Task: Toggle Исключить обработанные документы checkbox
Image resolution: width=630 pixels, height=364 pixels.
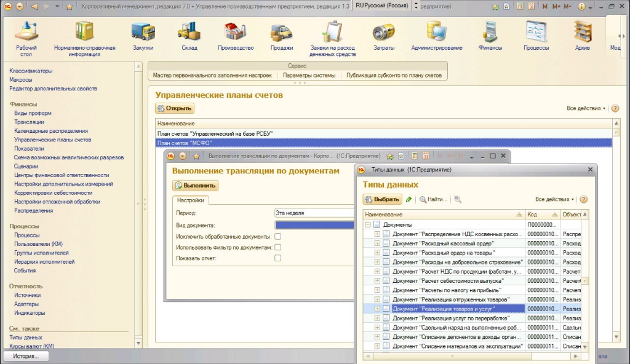Action: click(x=277, y=237)
